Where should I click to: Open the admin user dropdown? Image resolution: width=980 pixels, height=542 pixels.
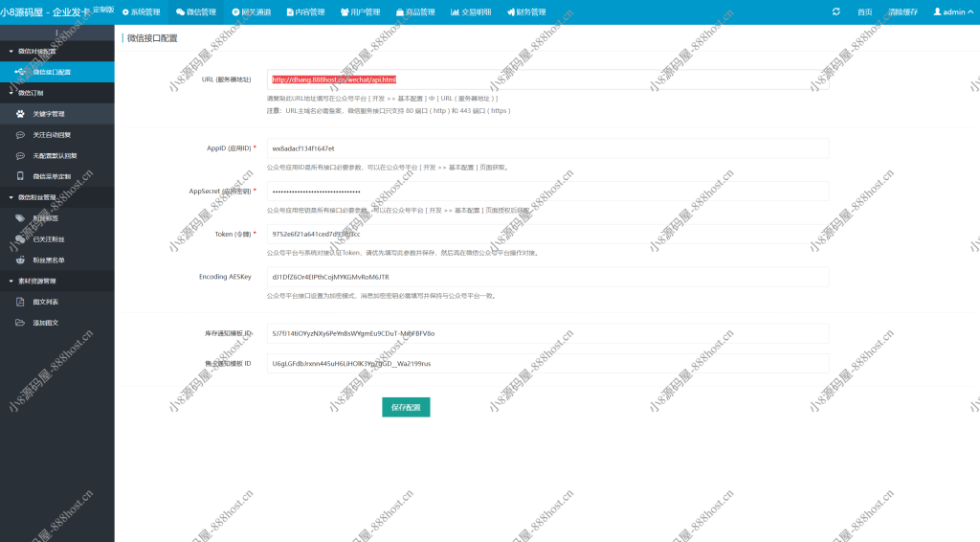tap(953, 11)
